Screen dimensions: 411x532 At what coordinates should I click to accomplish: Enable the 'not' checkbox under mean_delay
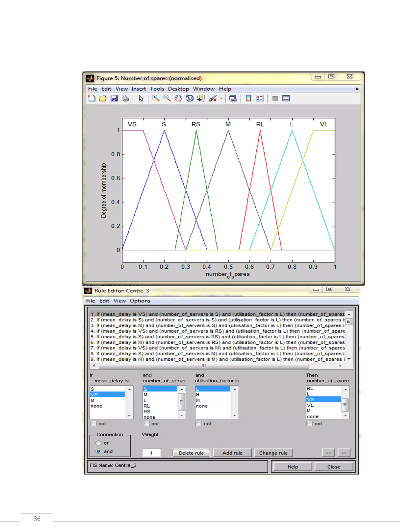pos(93,423)
